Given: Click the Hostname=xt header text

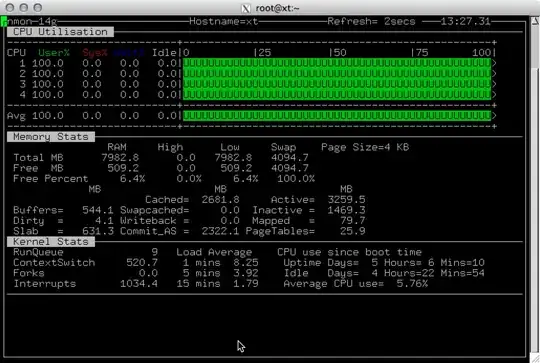Looking at the screenshot, I should point(224,21).
